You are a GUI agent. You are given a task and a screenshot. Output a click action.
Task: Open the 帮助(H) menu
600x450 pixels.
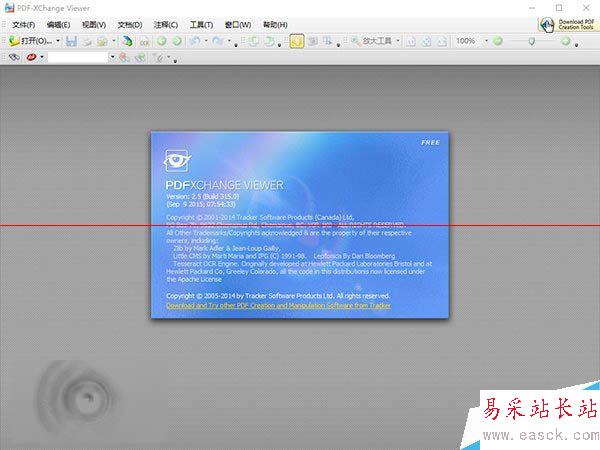(x=275, y=25)
